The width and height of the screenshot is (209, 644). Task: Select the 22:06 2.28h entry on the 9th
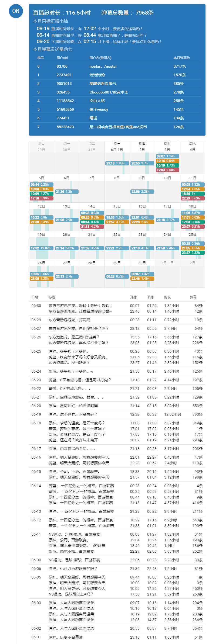pos(142,192)
